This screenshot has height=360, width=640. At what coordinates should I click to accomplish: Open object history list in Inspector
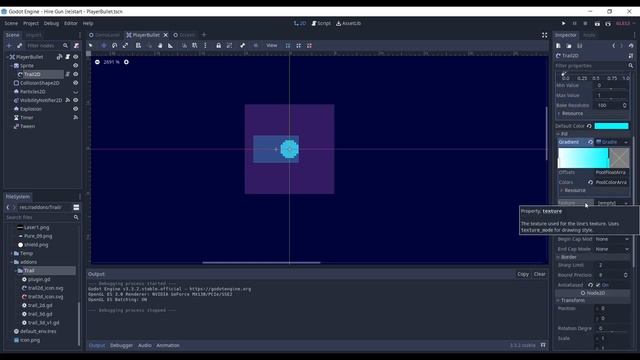(x=631, y=46)
